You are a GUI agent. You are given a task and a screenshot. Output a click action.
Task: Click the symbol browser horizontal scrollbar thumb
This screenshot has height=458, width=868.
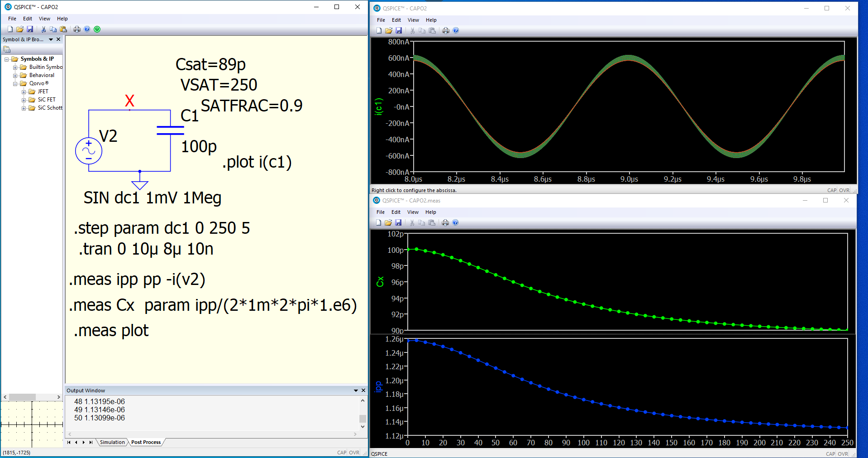coord(22,397)
